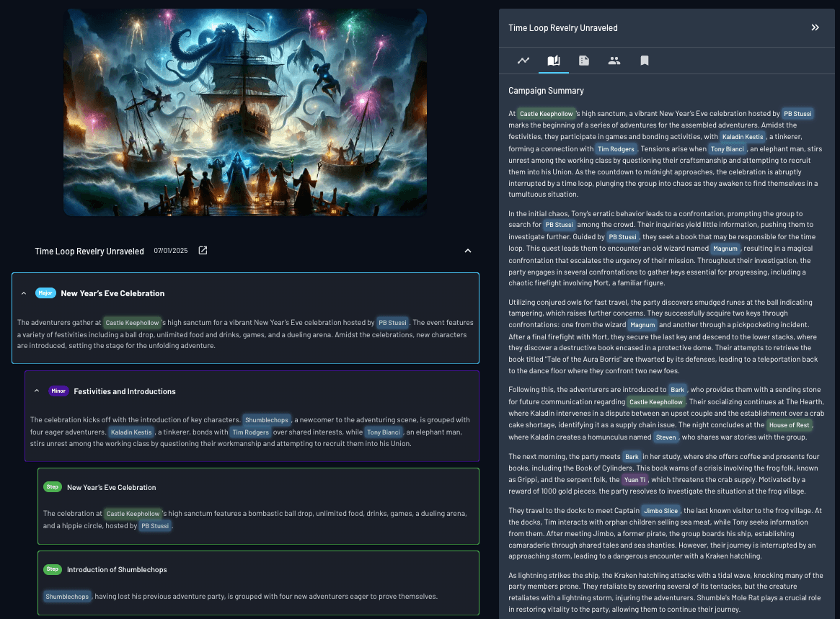Viewport: 840px width, 619px height.
Task: Open the timeline activity tab
Action: [x=523, y=61]
